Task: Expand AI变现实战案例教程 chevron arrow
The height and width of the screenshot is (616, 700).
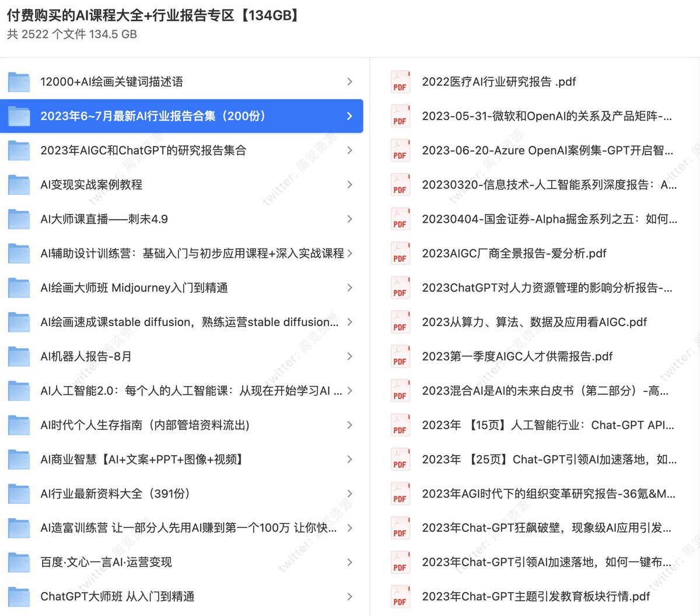Action: click(349, 185)
